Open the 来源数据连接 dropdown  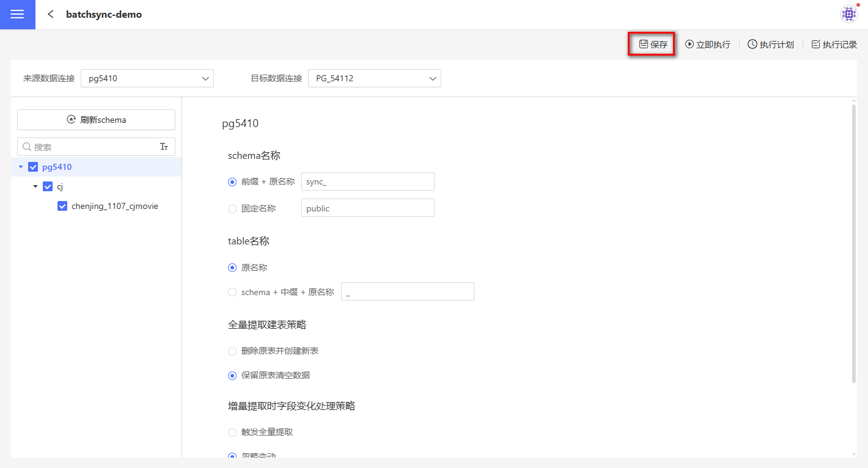point(147,78)
